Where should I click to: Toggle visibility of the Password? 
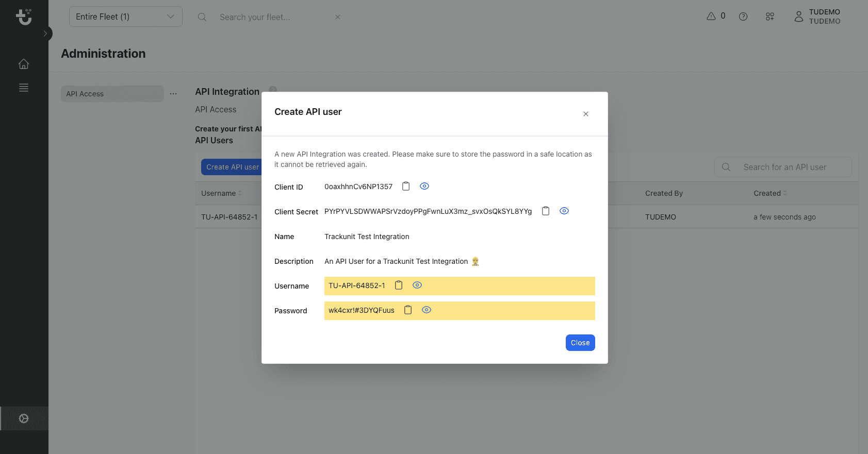pos(427,310)
